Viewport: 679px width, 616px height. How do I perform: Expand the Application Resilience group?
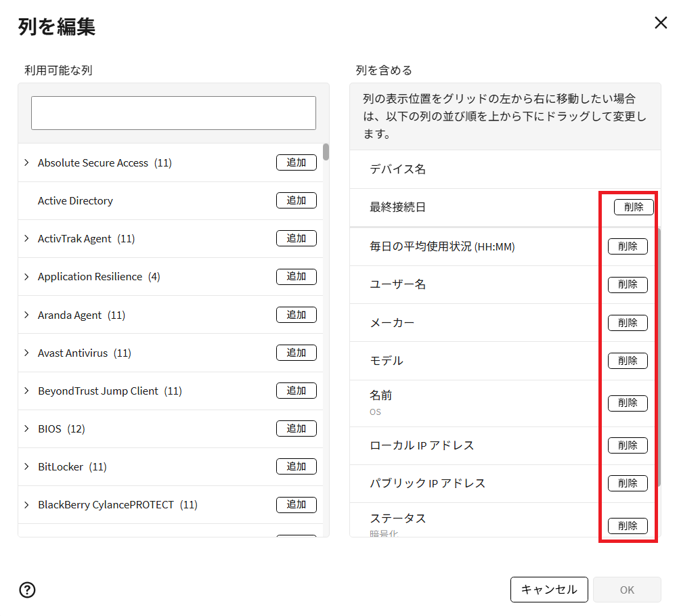pyautogui.click(x=27, y=277)
